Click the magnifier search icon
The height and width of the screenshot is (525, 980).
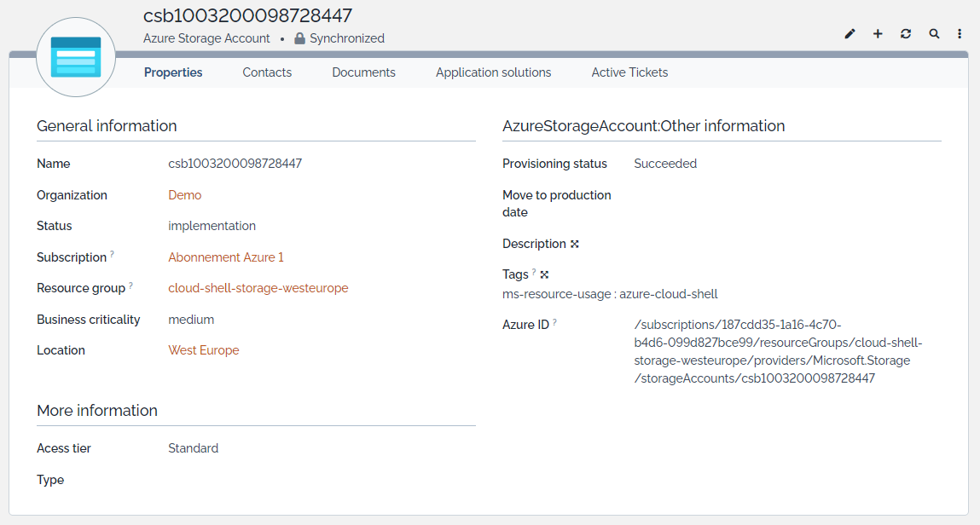[x=934, y=34]
